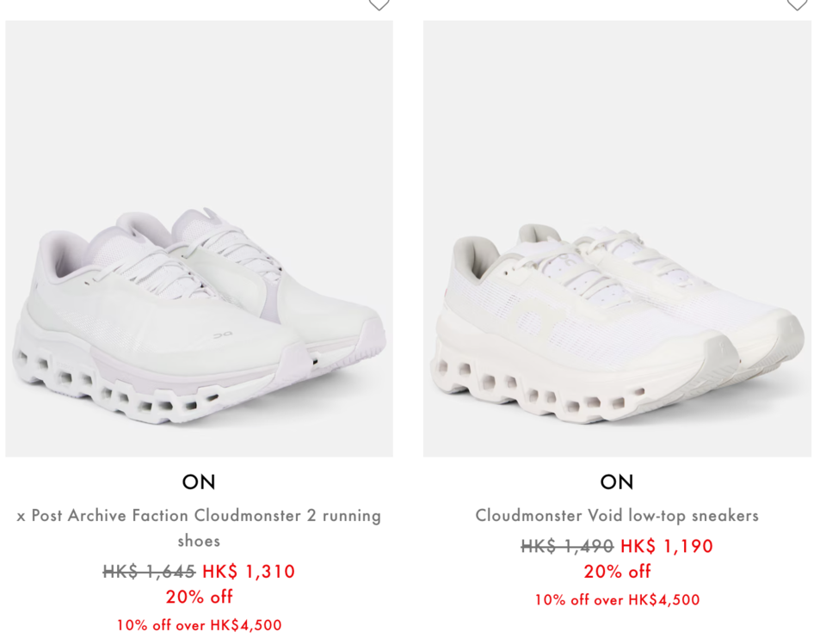826x644 pixels.
Task: Click the HK$ 1,190 sale price
Action: [x=667, y=546]
